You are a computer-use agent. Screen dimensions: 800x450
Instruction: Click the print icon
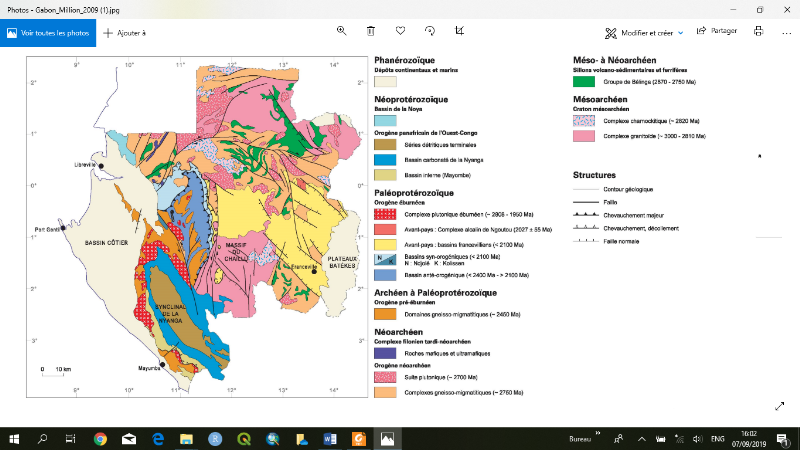[758, 32]
